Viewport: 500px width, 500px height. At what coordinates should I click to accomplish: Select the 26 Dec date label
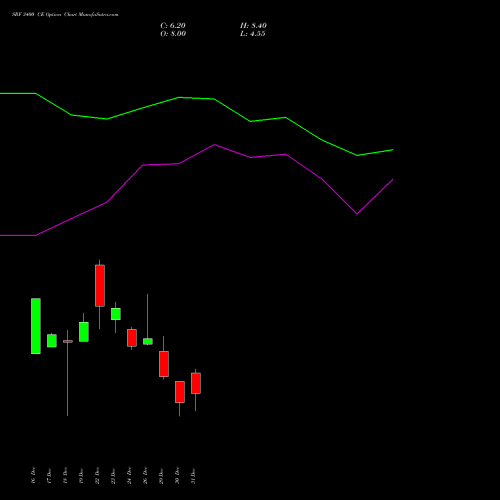[145, 476]
